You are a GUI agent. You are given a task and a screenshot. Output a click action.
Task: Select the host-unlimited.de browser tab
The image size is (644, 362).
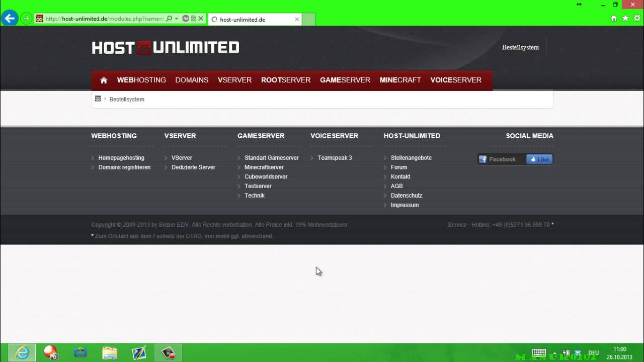[x=255, y=20]
